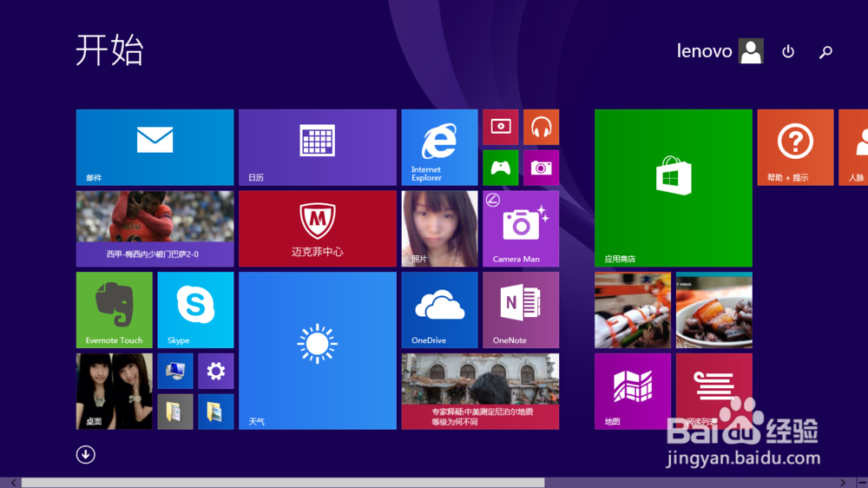The height and width of the screenshot is (488, 868).
Task: Open the small magenta Camera tile
Action: (x=542, y=168)
